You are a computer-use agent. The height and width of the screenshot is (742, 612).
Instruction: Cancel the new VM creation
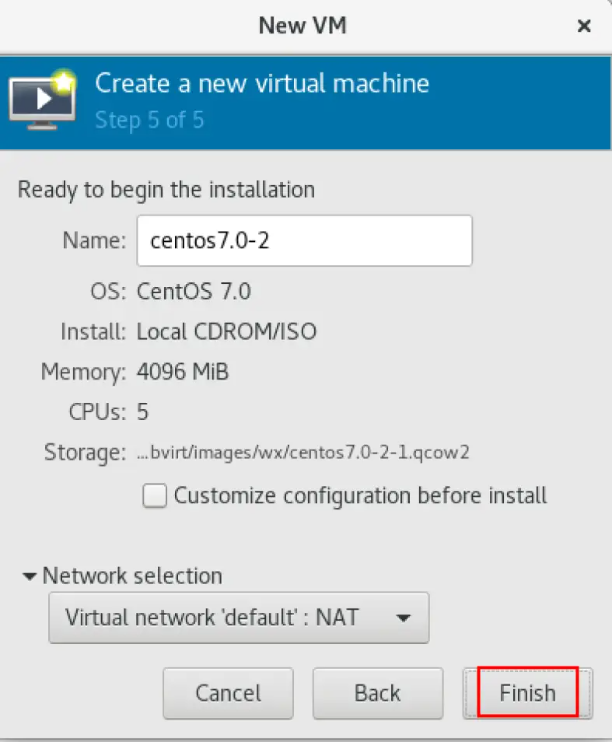(x=228, y=693)
